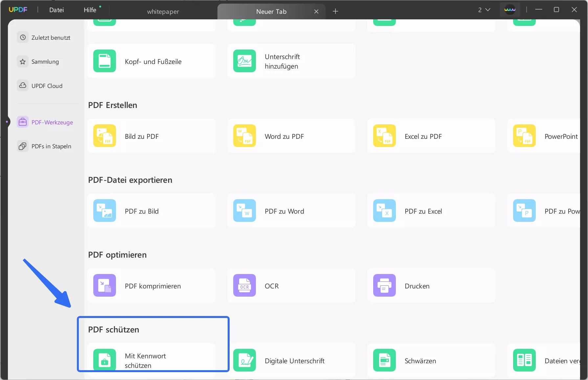Open the PDF zu Bild icon
588x380 pixels.
[104, 211]
